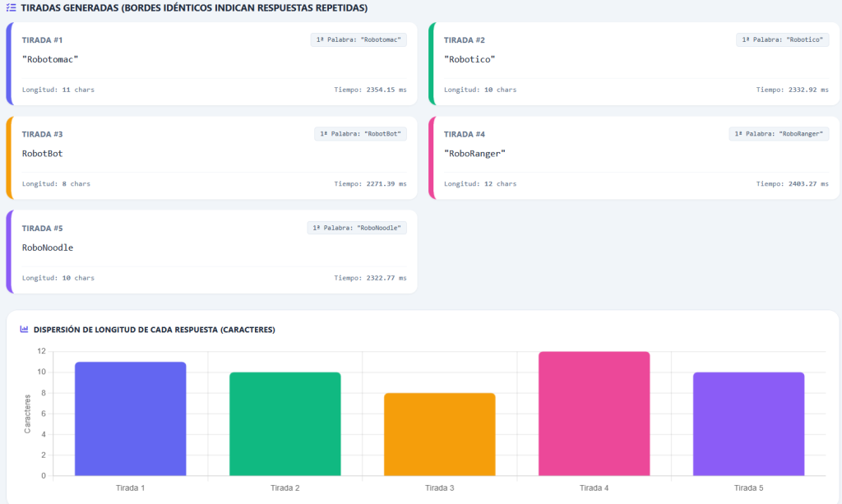Screen dimensions: 842x504
Task: Click the '1ª Palabra: RoboNoodle' badge
Action: tap(357, 228)
